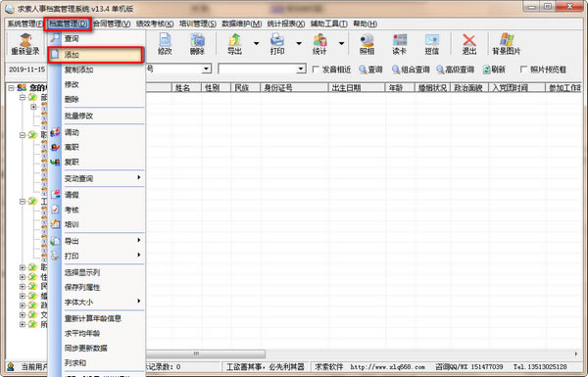Click the 身份证号 column header

pyautogui.click(x=294, y=88)
